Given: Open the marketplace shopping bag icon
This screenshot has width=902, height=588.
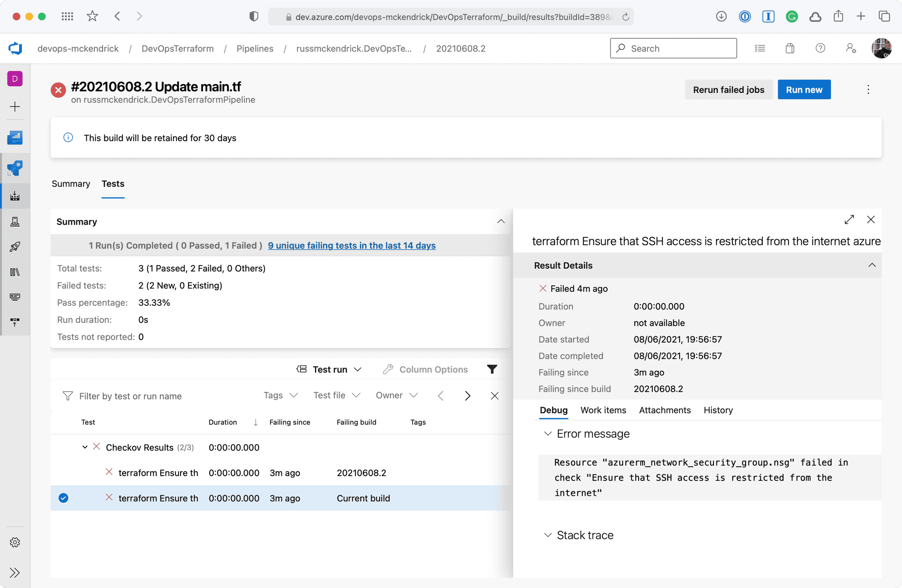Looking at the screenshot, I should pos(790,48).
